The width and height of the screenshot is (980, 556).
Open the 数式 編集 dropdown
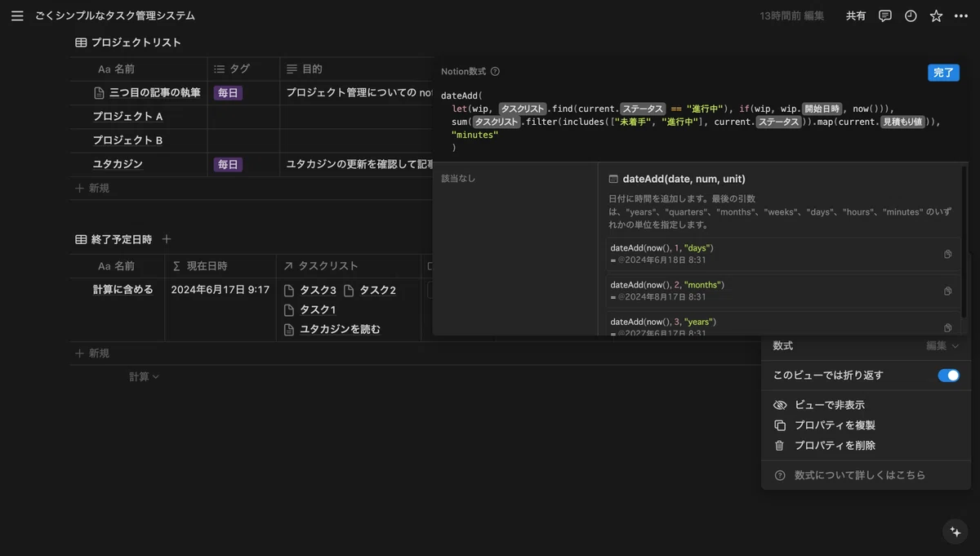[x=942, y=346]
